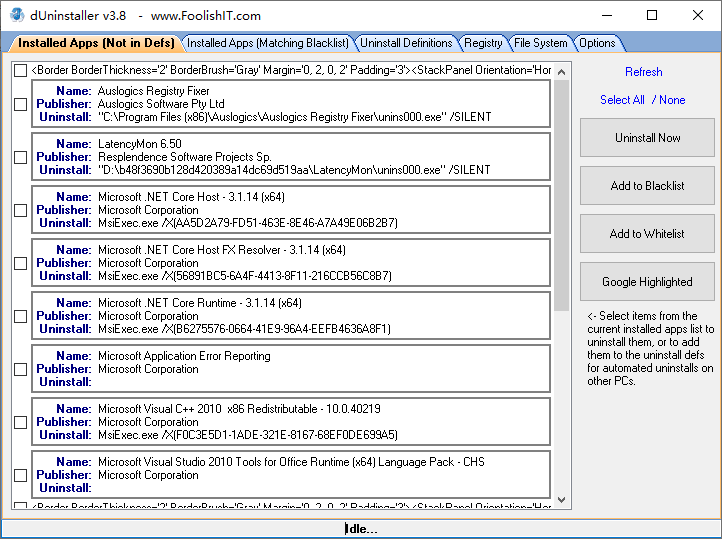The image size is (722, 539).
Task: Click the dUninstaller app icon in title bar
Action: [x=17, y=15]
